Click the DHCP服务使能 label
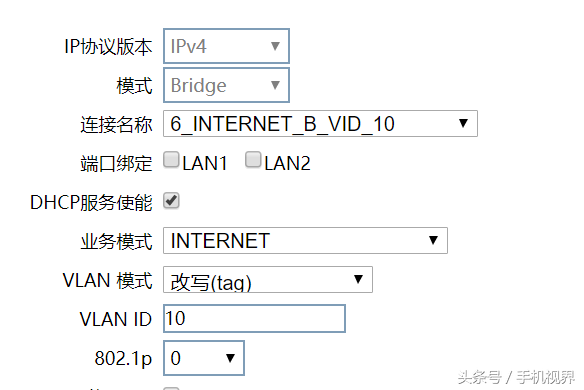Viewport: 584px width, 390px height. point(91,203)
